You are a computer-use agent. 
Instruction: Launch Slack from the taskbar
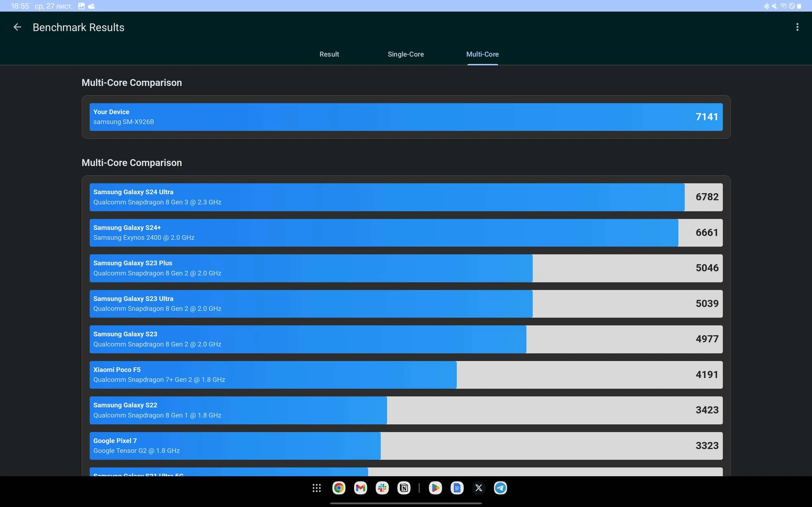(382, 488)
